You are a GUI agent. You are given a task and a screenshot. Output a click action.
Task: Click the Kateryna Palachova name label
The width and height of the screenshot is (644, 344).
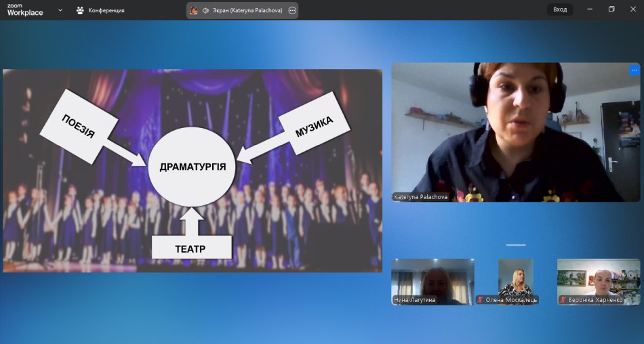pyautogui.click(x=421, y=196)
